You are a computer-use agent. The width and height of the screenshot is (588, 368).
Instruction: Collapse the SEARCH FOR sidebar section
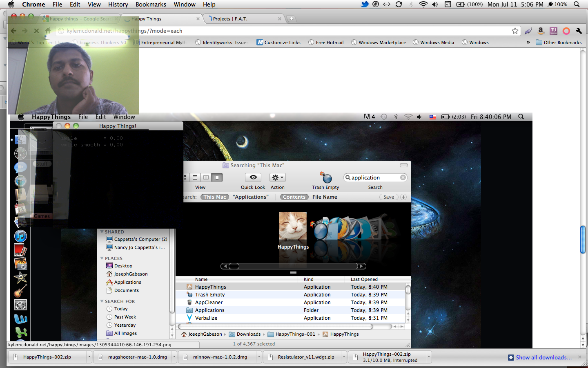102,301
